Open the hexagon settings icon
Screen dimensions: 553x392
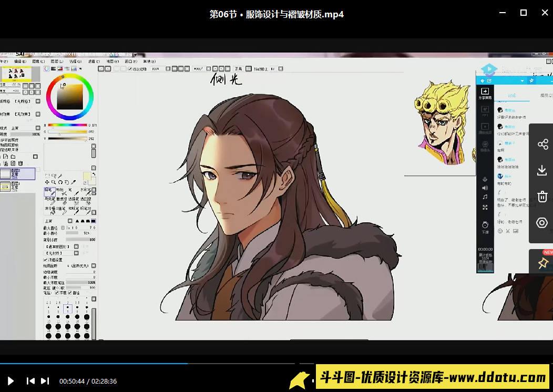[542, 223]
